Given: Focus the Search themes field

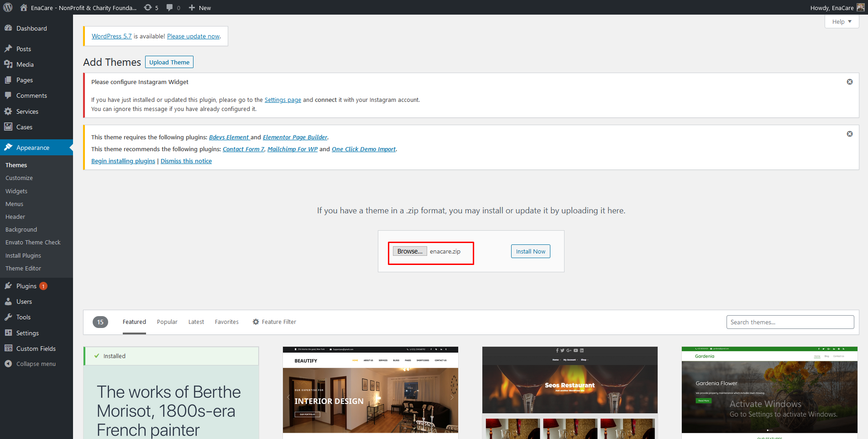Looking at the screenshot, I should tap(790, 322).
